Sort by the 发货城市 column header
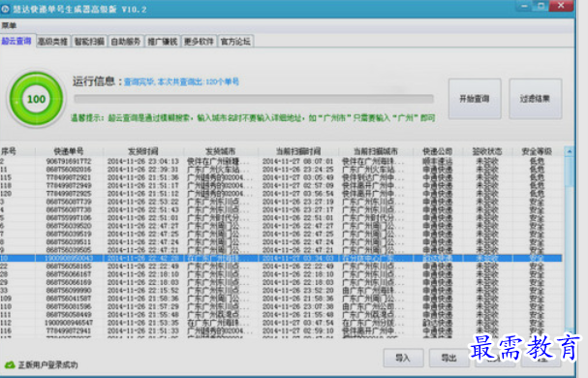This screenshot has height=378, width=588. pyautogui.click(x=221, y=151)
